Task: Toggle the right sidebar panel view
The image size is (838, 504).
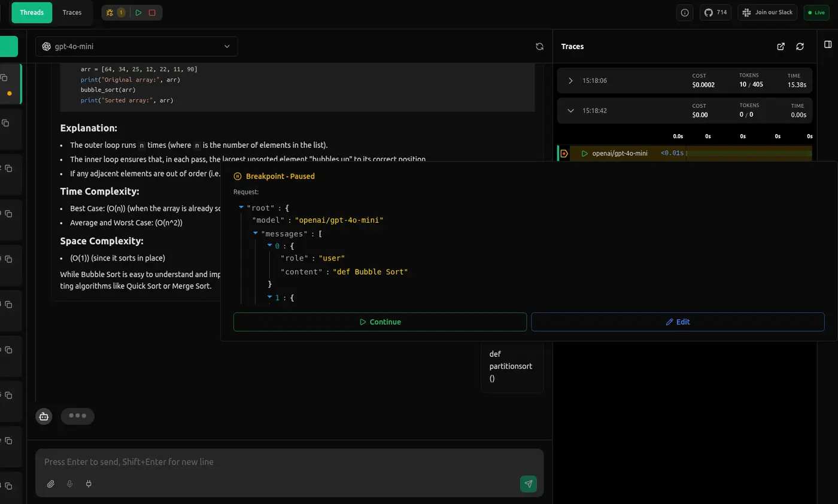Action: point(828,44)
